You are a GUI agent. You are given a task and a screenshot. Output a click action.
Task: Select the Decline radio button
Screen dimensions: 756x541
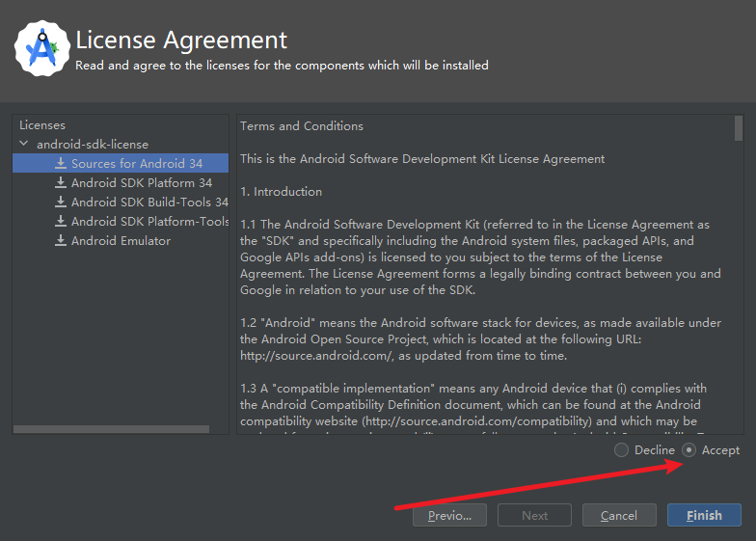621,450
